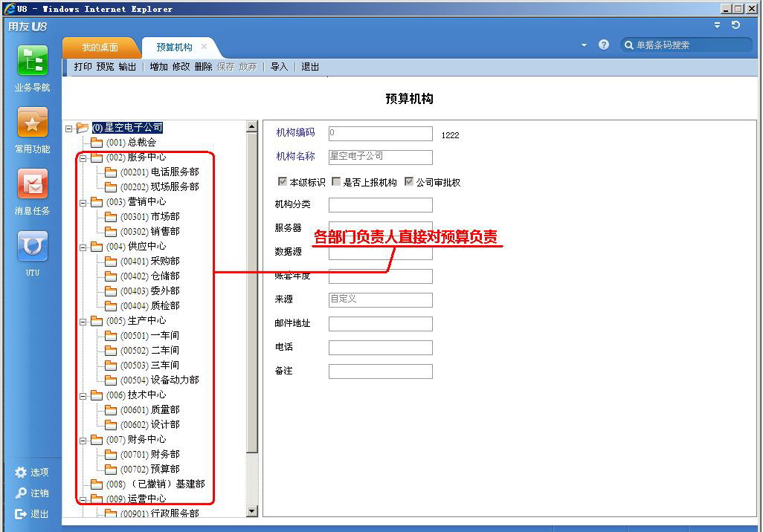This screenshot has width=763, height=532.
Task: Click 修改 to edit the organization
Action: point(181,67)
